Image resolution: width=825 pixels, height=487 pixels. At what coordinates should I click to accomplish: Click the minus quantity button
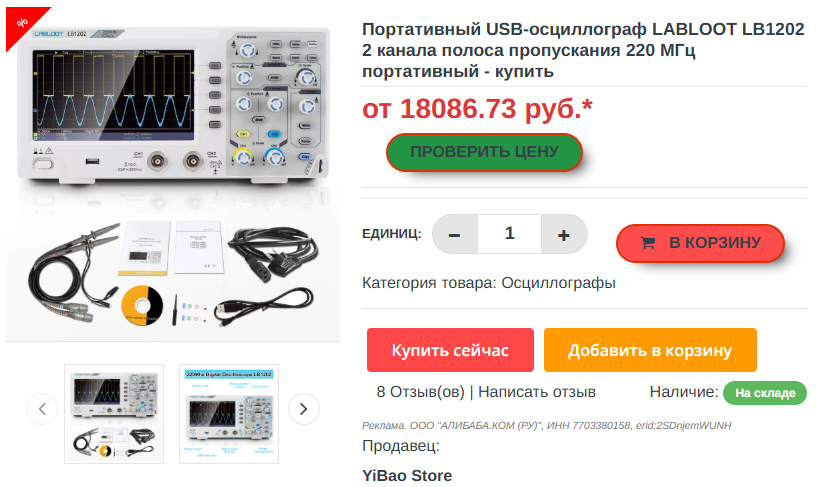pyautogui.click(x=455, y=234)
